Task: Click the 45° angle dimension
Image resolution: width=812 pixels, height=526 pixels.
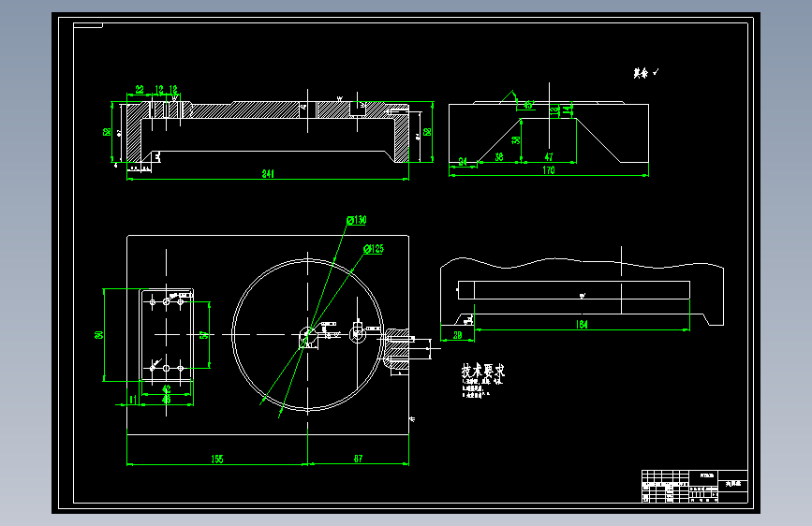Action: (529, 105)
